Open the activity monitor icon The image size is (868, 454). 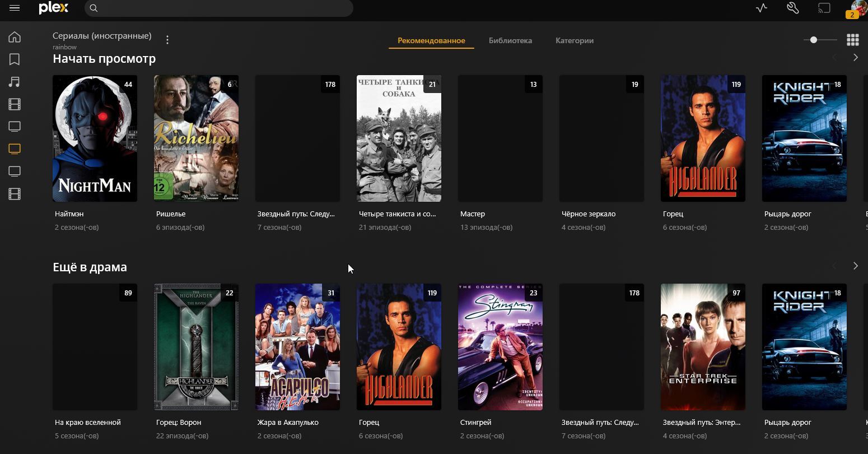762,8
